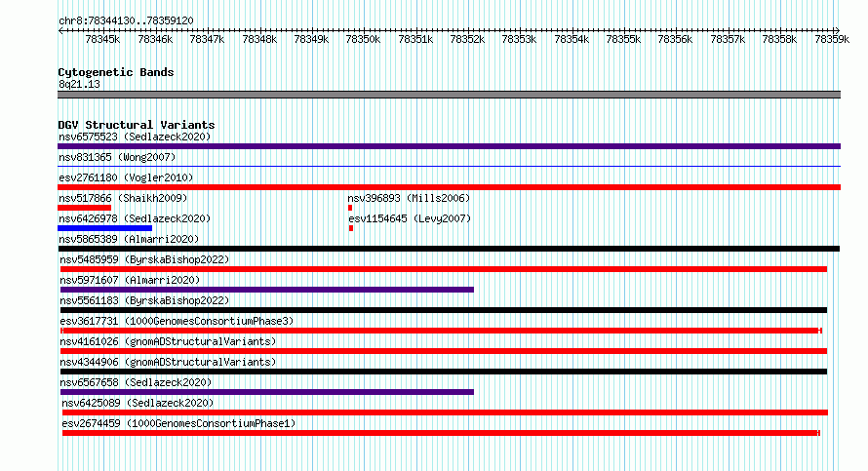The width and height of the screenshot is (868, 471).
Task: Select the red esv3617731 variant bar
Action: click(441, 331)
